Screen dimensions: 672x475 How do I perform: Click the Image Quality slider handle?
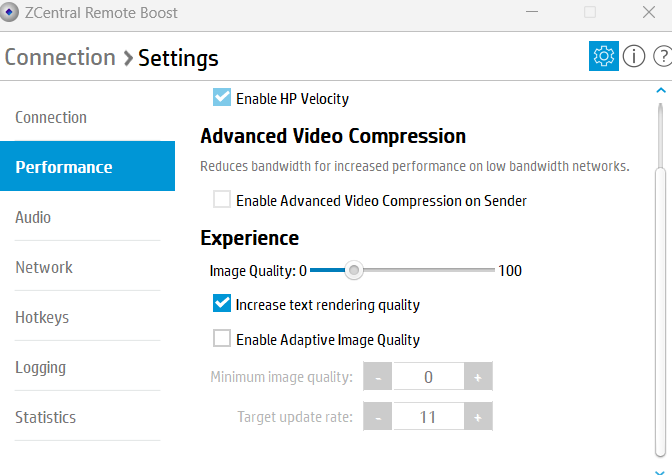pos(353,270)
